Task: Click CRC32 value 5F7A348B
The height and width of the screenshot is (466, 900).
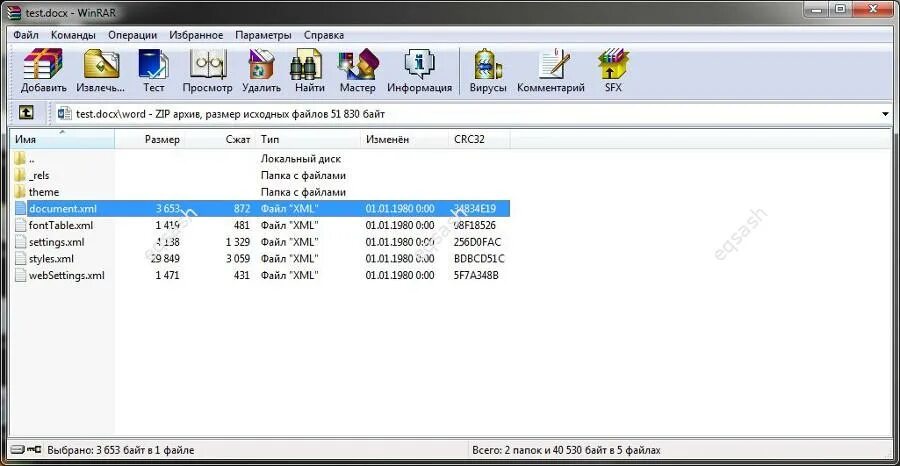Action: 476,275
